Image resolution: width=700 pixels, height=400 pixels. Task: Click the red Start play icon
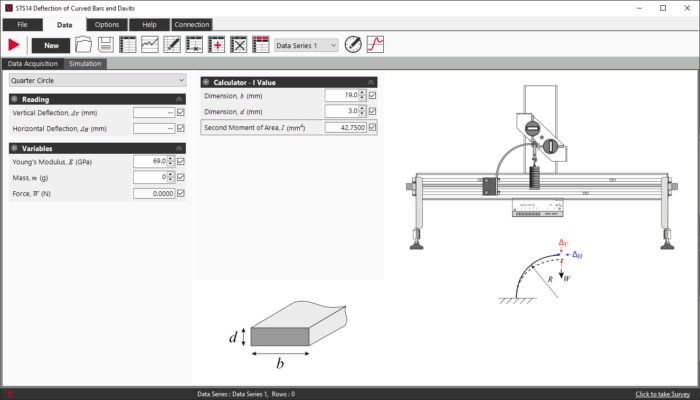[x=14, y=45]
